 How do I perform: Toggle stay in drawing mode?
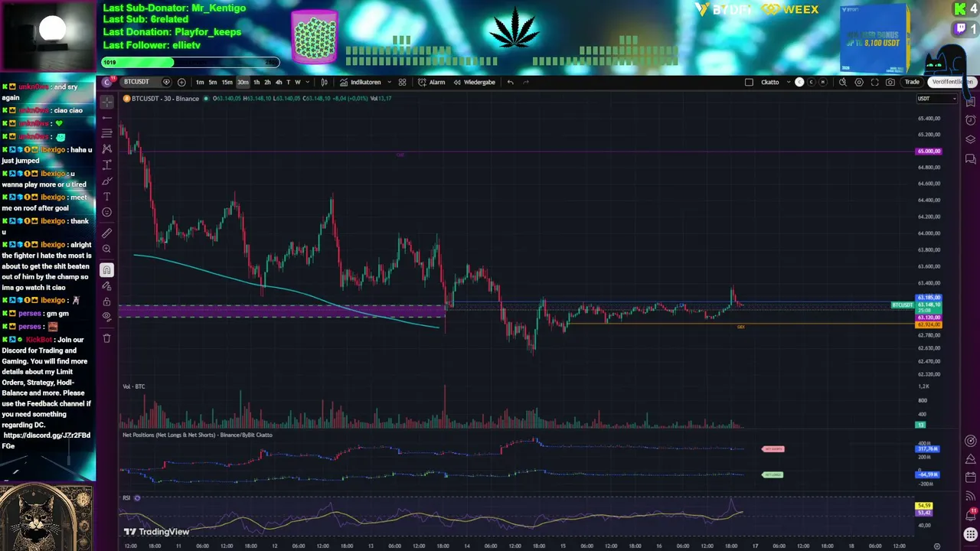coord(106,286)
